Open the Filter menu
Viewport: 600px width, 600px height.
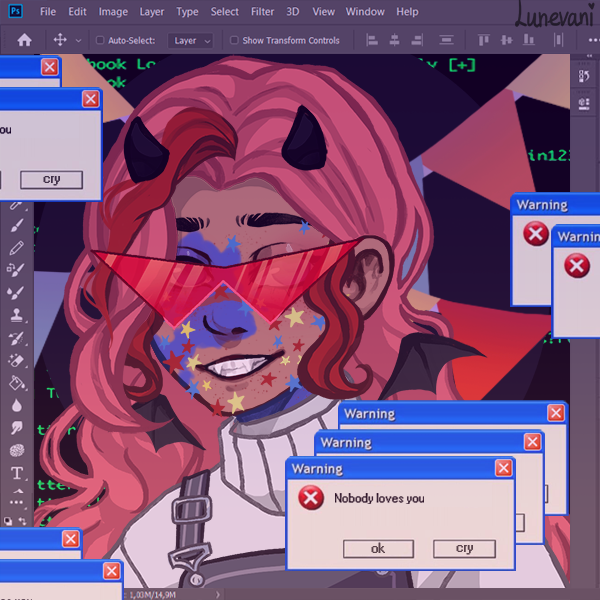coord(262,12)
